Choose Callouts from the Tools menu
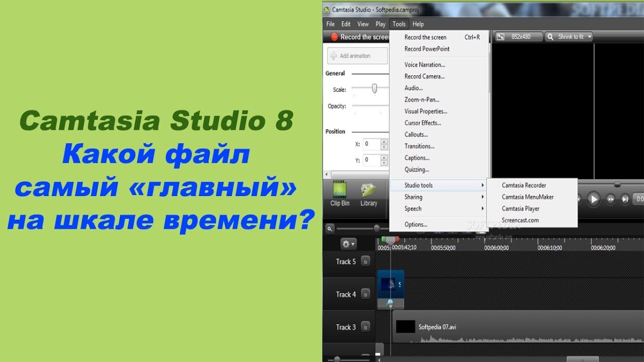The image size is (644, 362). (439, 134)
